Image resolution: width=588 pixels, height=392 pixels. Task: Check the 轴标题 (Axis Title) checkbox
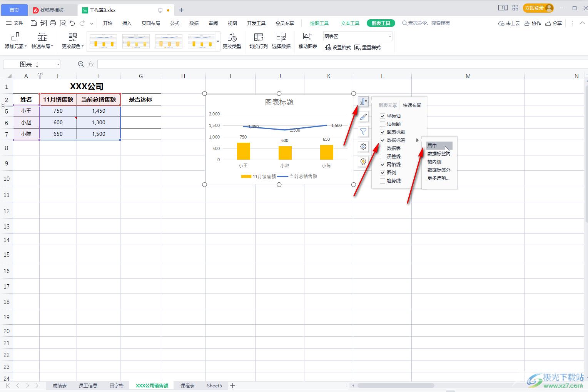pyautogui.click(x=383, y=124)
